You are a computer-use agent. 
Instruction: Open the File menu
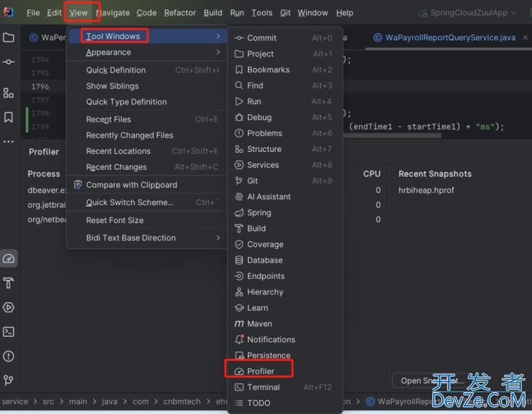[x=33, y=13]
